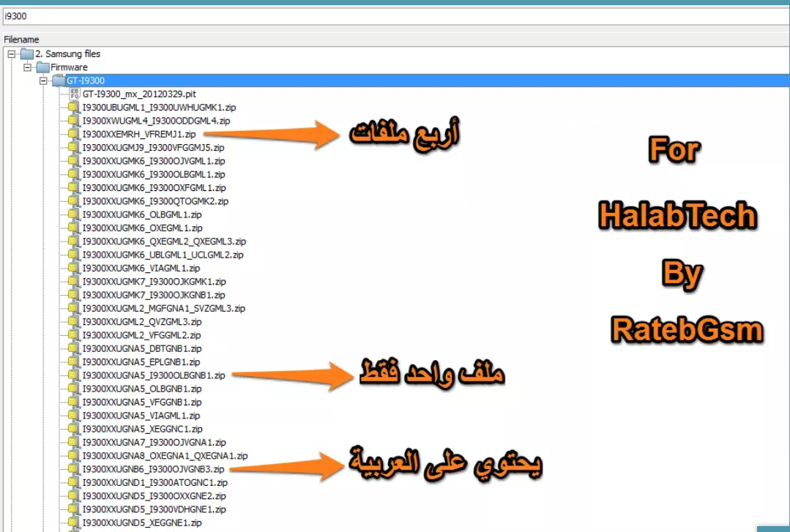Click the Firmware folder icon
The height and width of the screenshot is (532, 790).
(42, 67)
